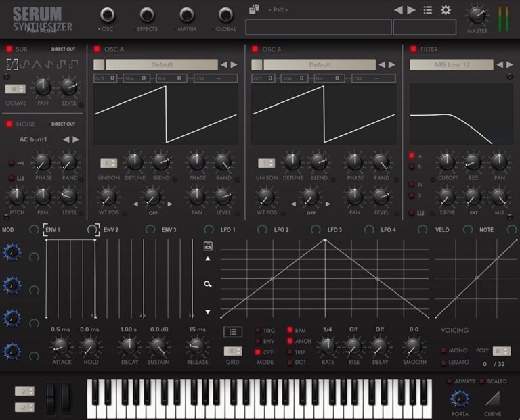Click OSC B next wavetable arrow

tap(391, 65)
